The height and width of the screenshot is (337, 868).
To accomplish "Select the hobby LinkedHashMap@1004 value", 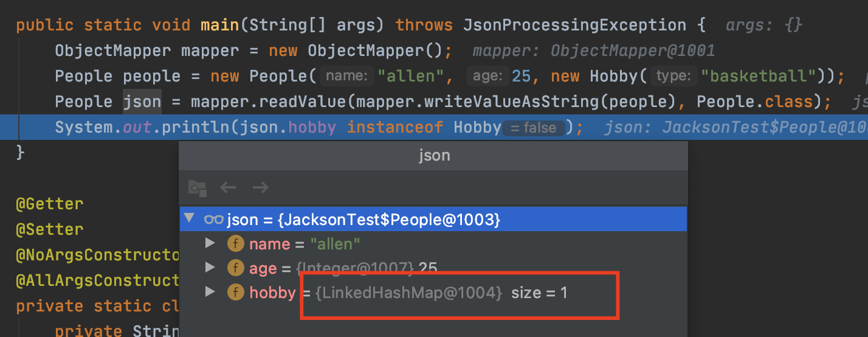I will click(x=409, y=293).
